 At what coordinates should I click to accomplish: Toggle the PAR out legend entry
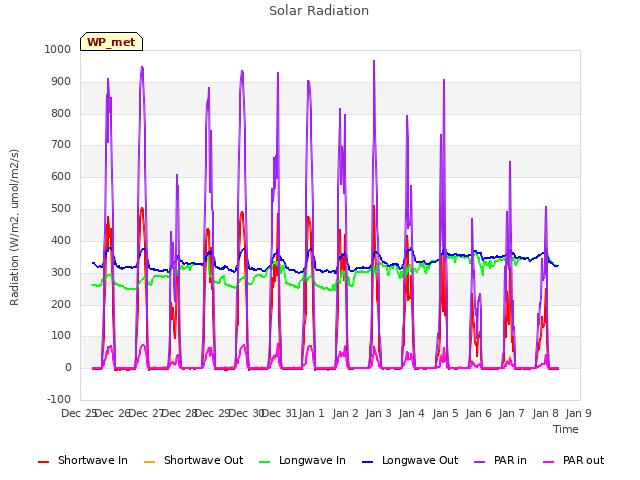573,460
